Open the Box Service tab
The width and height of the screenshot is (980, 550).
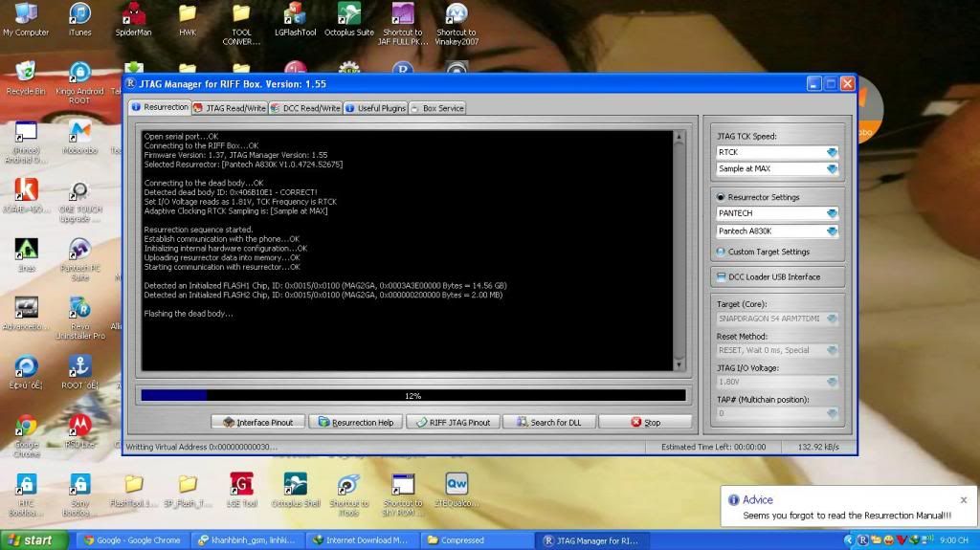click(437, 108)
